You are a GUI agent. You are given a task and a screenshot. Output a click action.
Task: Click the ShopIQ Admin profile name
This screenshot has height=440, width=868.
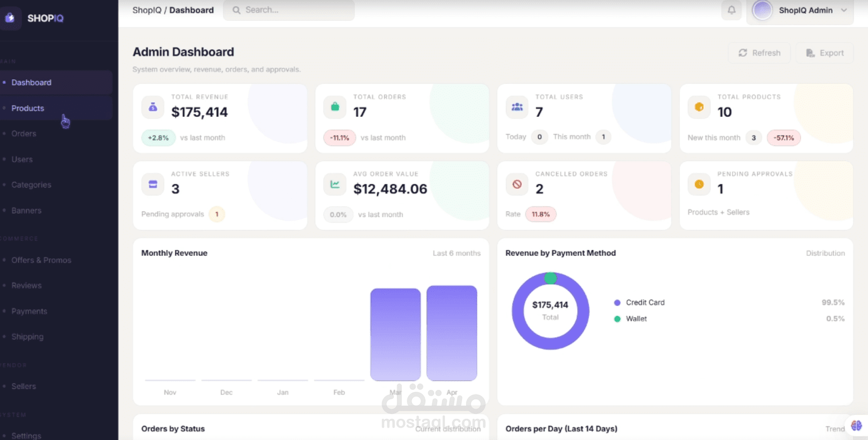[805, 10]
